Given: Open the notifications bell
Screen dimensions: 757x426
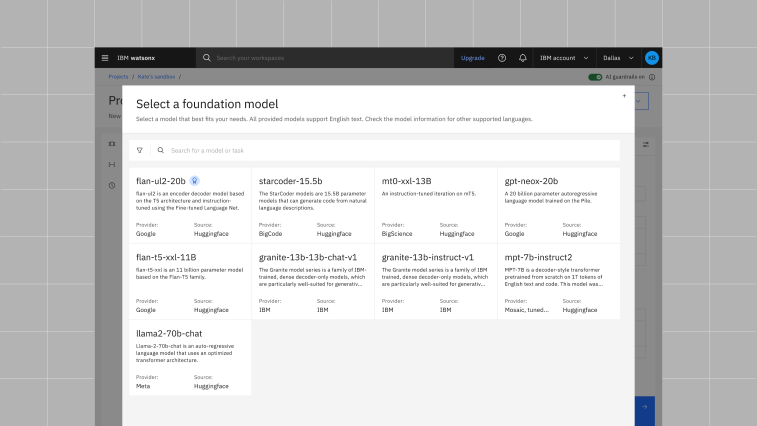Looking at the screenshot, I should tap(522, 58).
